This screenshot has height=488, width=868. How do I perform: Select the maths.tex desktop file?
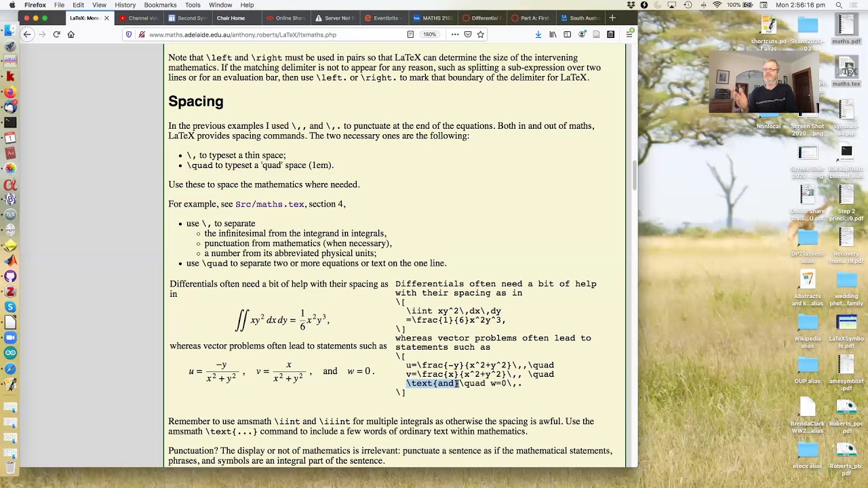click(846, 72)
